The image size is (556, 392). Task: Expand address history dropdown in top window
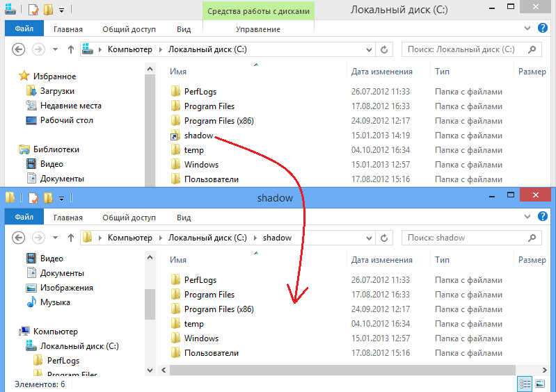click(369, 49)
